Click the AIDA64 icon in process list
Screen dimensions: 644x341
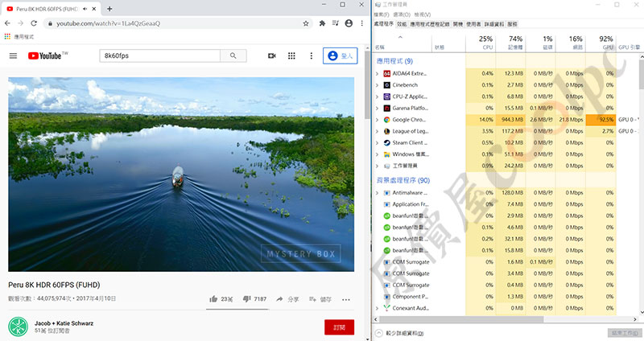pyautogui.click(x=386, y=74)
